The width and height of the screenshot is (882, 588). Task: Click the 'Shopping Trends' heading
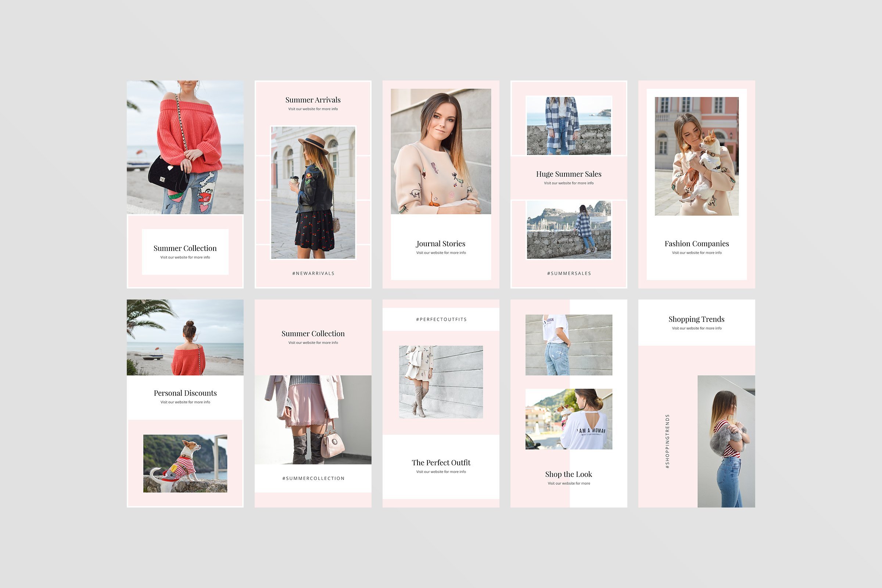697,319
